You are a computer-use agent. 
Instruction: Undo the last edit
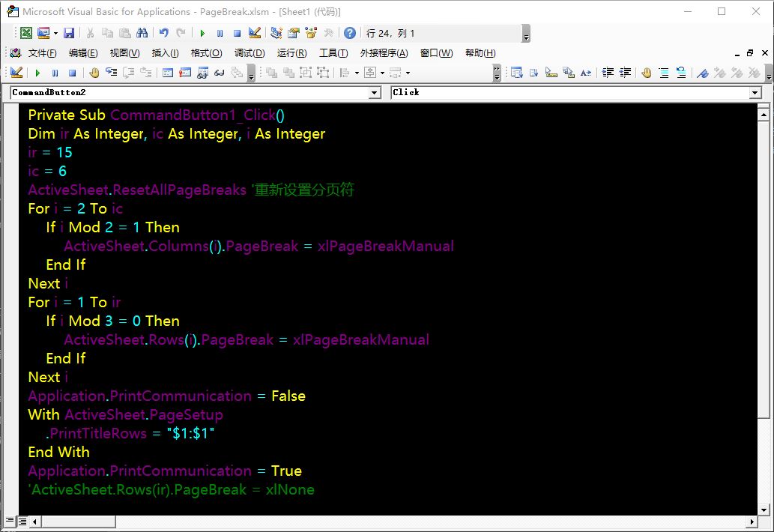pyautogui.click(x=163, y=33)
